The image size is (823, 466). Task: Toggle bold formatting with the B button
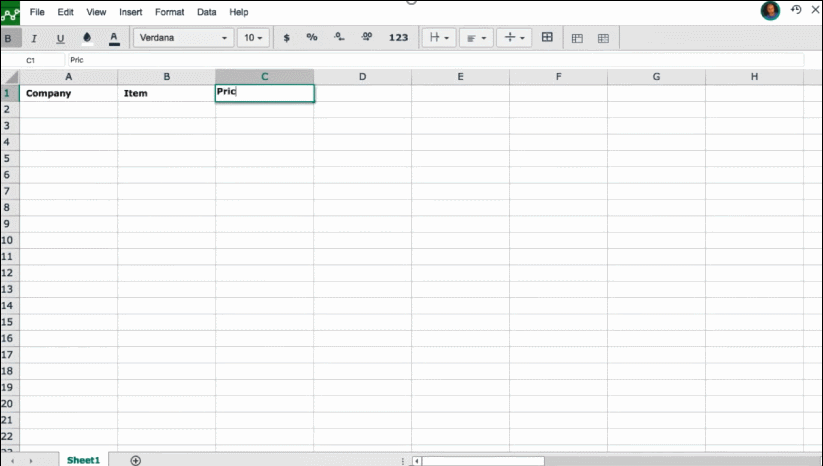[x=8, y=38]
